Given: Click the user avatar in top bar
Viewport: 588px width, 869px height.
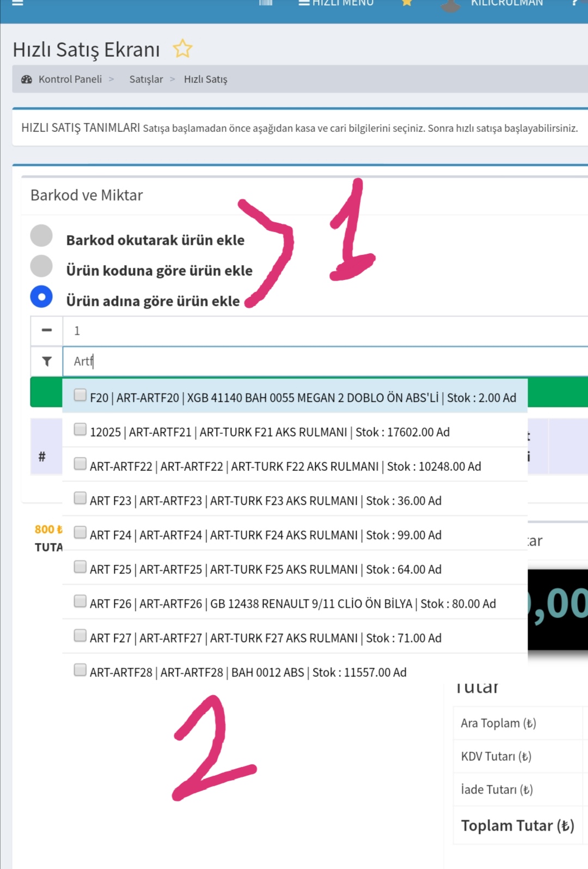Looking at the screenshot, I should 450,5.
